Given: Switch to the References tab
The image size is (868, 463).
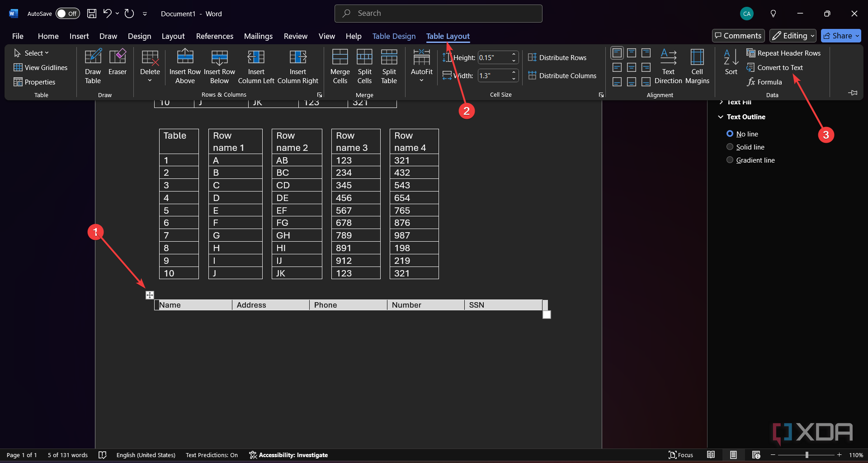Looking at the screenshot, I should coord(214,36).
